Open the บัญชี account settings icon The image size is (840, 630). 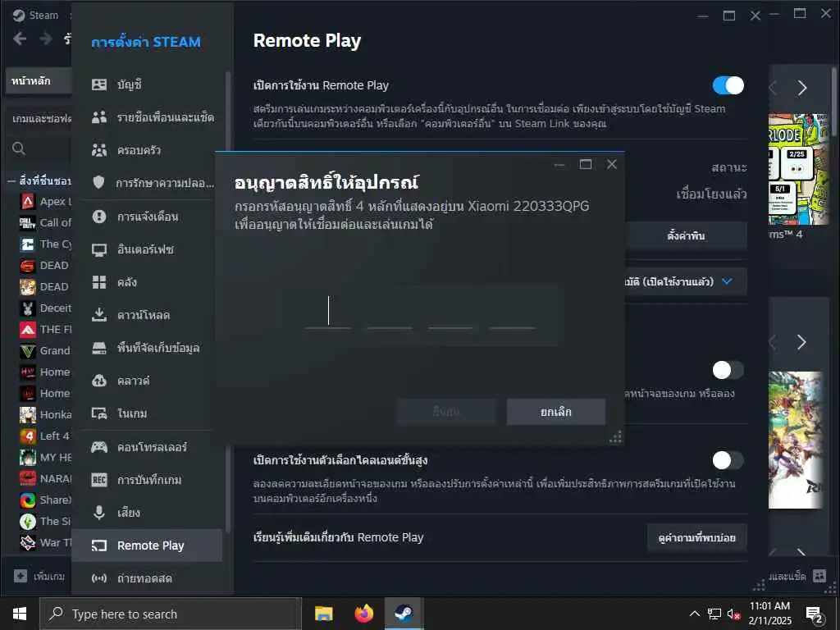point(99,84)
